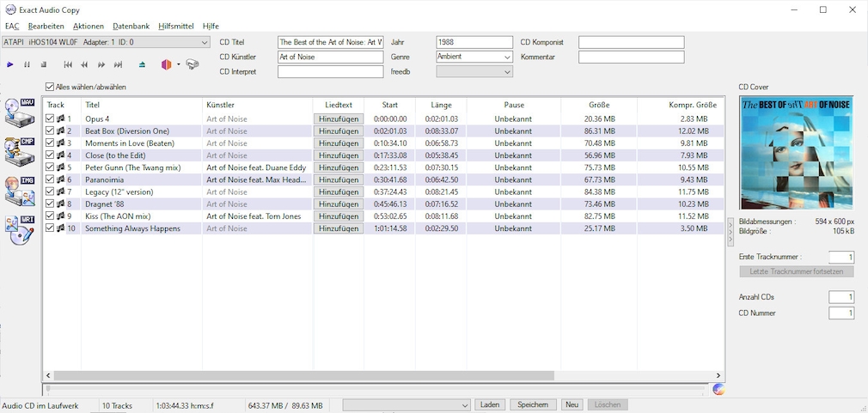Click the music note icon of track 5
Screen dimensions: 868x413
[60, 167]
